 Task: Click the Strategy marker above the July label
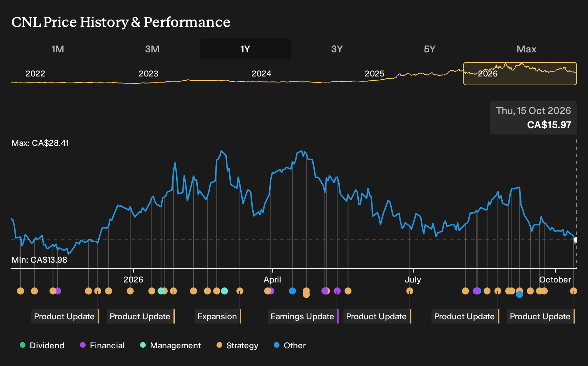(x=410, y=291)
